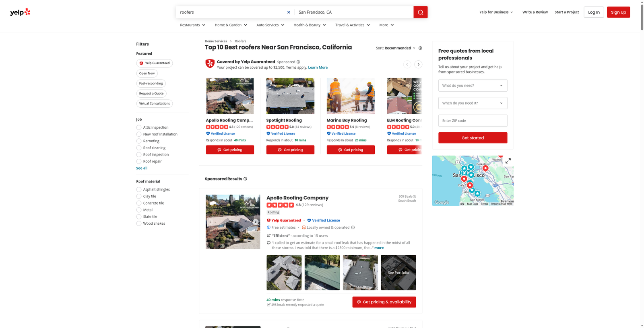
Task: Open the Apollo Roofing Company listing title
Action: click(x=297, y=198)
